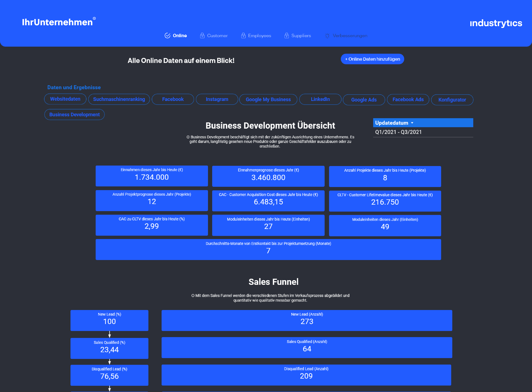Viewport: 532px width, 392px height.
Task: Click the Verbesserungen lightbulb icon
Action: pyautogui.click(x=327, y=36)
